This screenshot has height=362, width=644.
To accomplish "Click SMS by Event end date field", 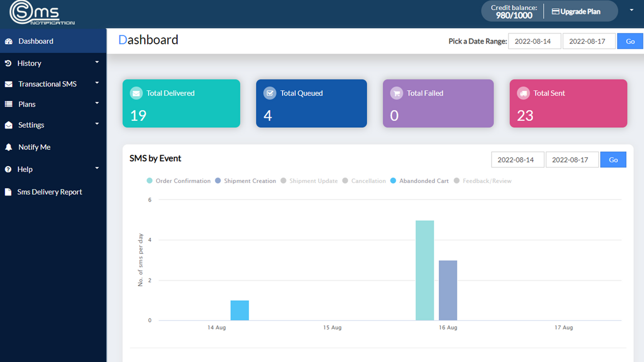I will click(572, 160).
